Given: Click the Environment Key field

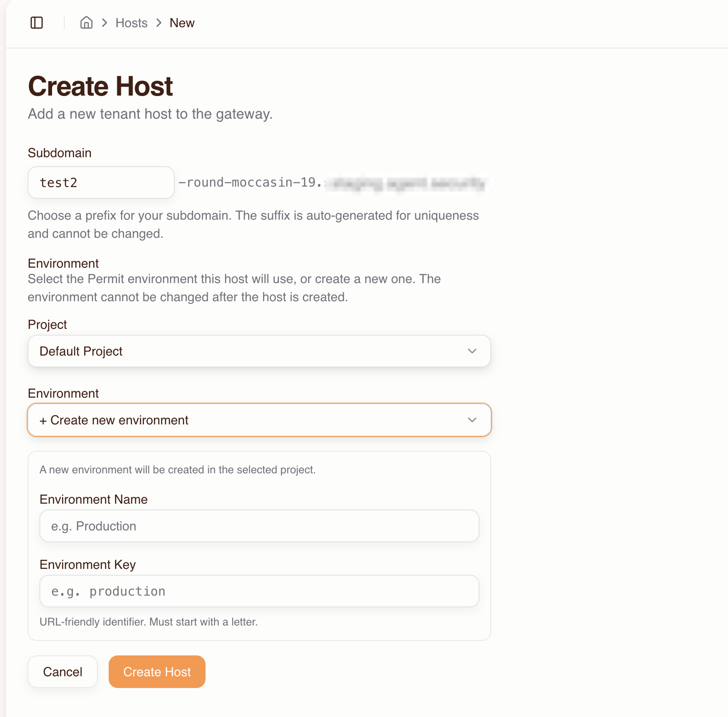Looking at the screenshot, I should point(259,591).
